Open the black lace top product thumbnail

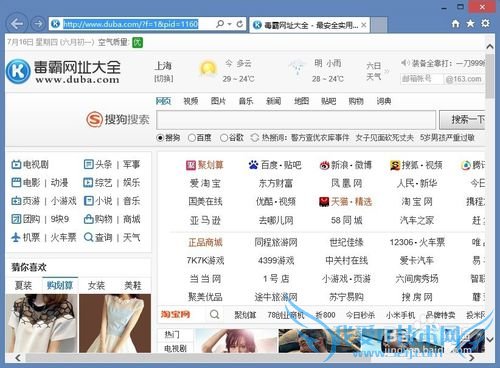click(41, 323)
